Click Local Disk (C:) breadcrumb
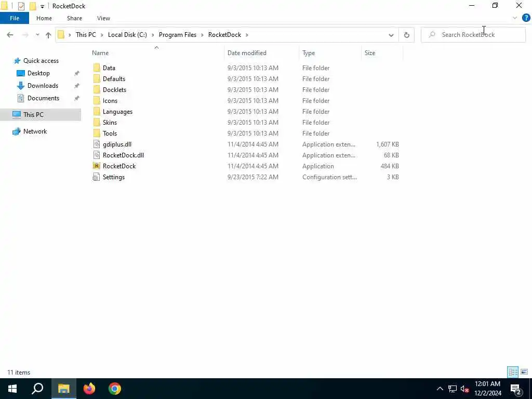Image resolution: width=532 pixels, height=399 pixels. click(x=127, y=35)
